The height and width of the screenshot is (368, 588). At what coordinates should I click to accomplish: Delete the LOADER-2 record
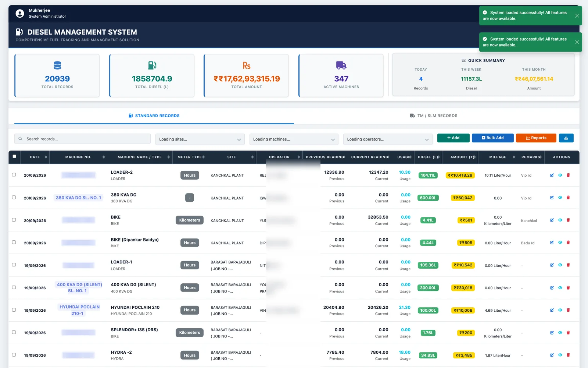[x=568, y=175]
